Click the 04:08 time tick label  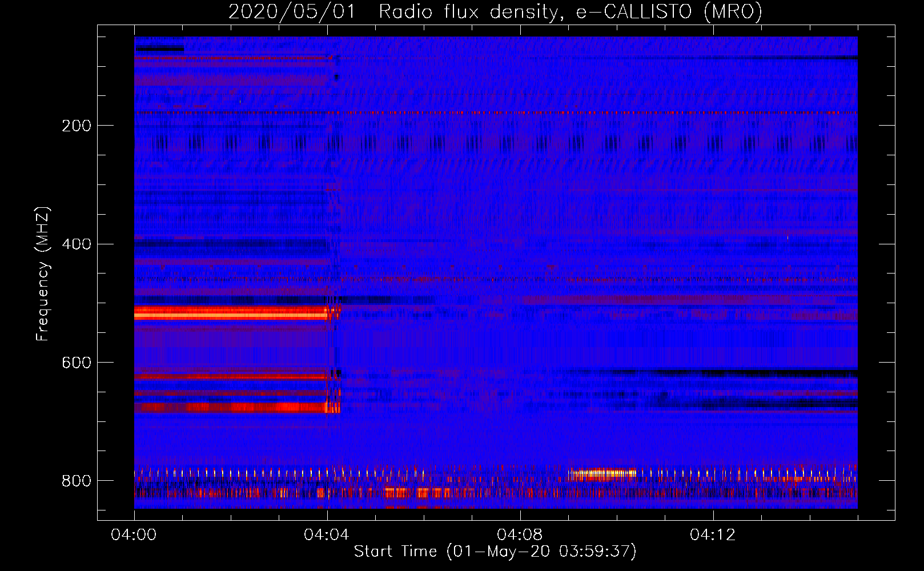(520, 535)
